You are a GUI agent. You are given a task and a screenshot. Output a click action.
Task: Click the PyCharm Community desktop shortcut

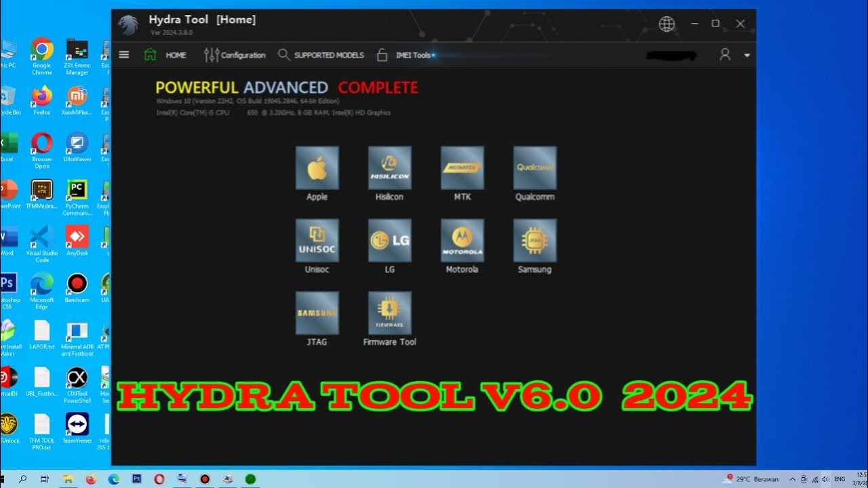[77, 197]
